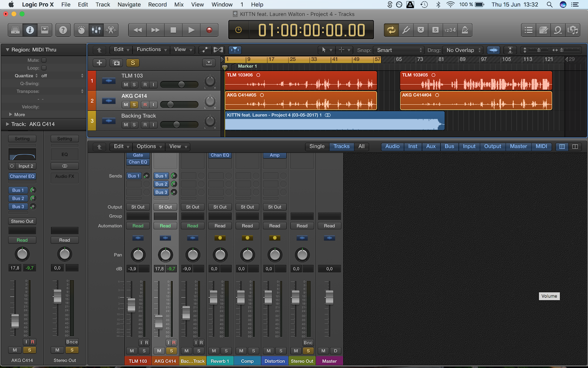Open Smart Controls dial icon
This screenshot has height=368, width=588.
coord(82,30)
